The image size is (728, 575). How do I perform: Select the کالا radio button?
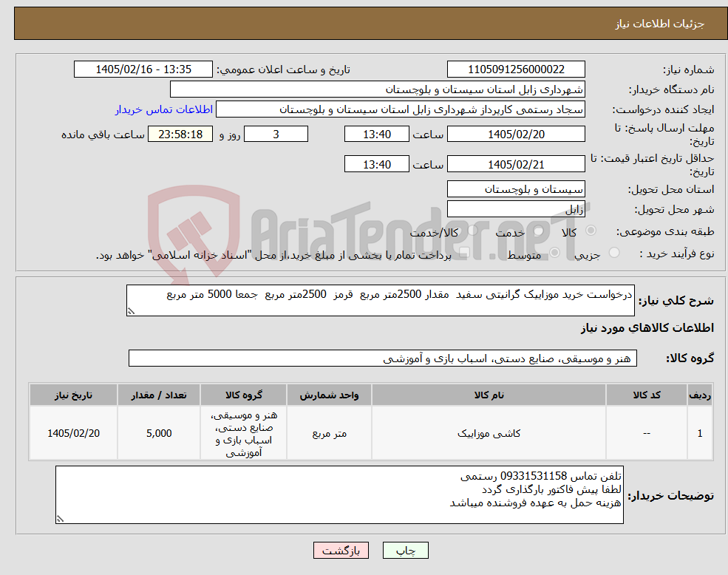click(591, 231)
